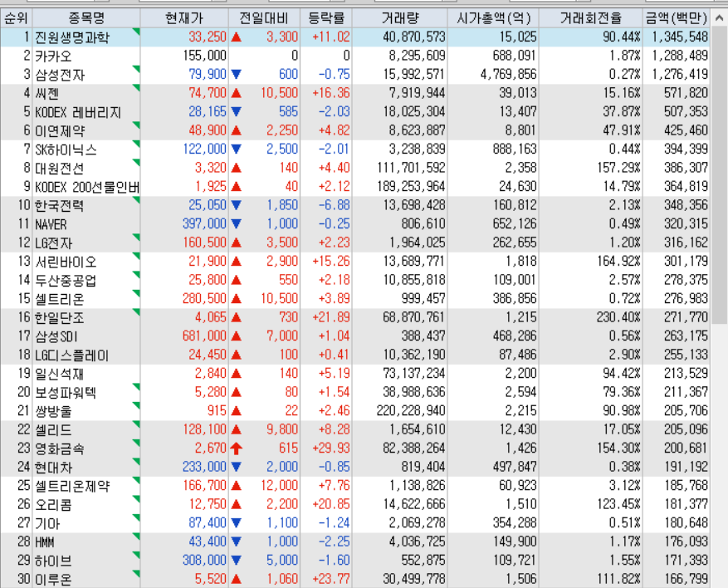Click 씨젠 up arrow indicator

click(x=237, y=93)
